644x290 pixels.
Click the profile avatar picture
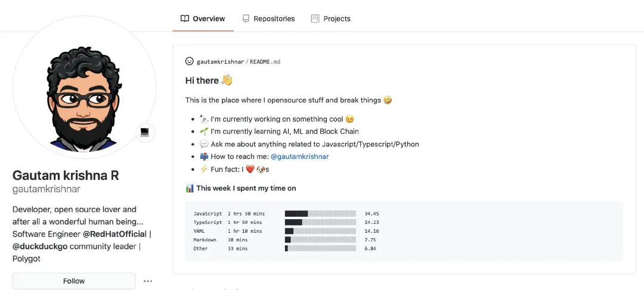(x=84, y=87)
